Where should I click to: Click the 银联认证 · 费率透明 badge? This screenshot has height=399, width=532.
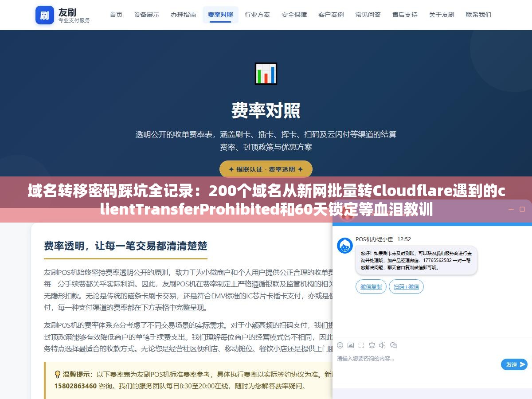coord(266,169)
